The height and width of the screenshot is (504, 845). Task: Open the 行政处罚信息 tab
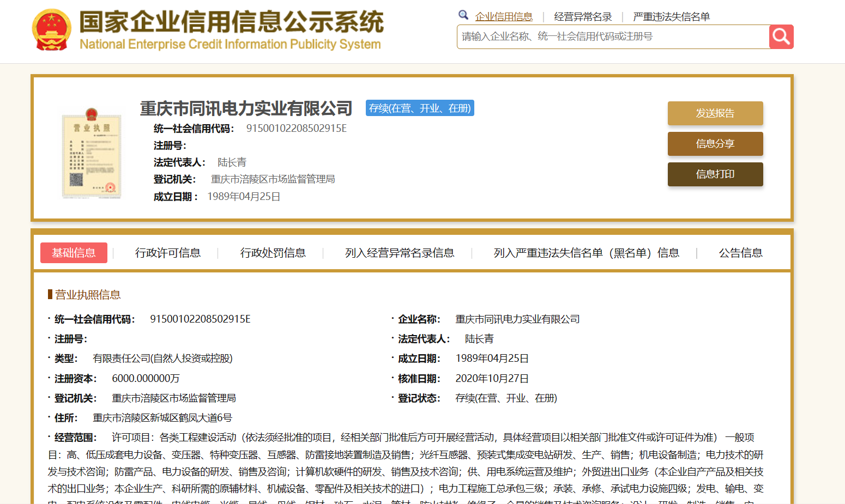point(273,253)
